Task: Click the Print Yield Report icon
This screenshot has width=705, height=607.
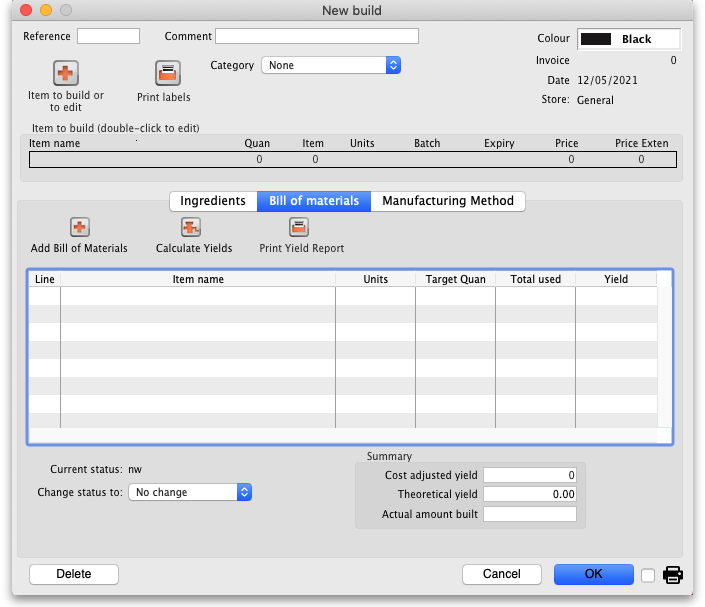Action: 299,228
